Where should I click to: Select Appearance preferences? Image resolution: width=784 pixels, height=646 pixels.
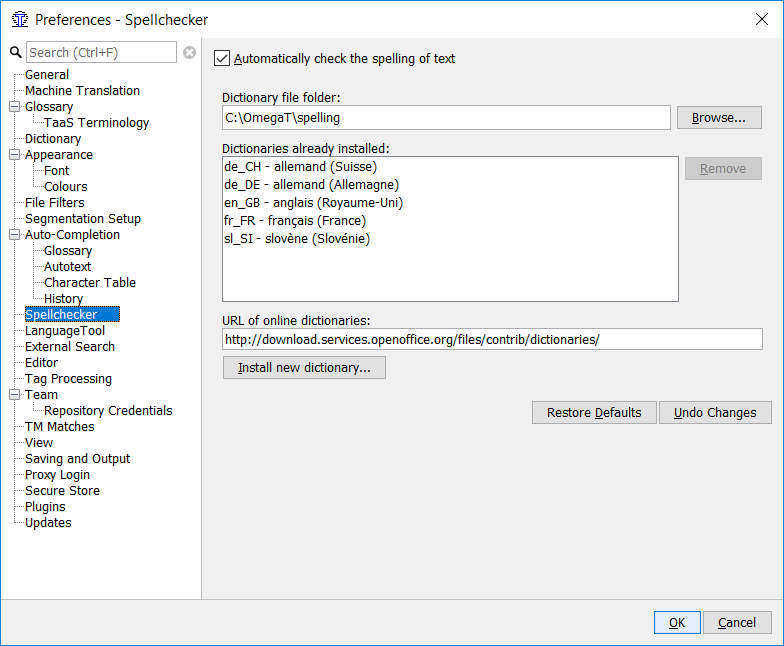tap(59, 154)
